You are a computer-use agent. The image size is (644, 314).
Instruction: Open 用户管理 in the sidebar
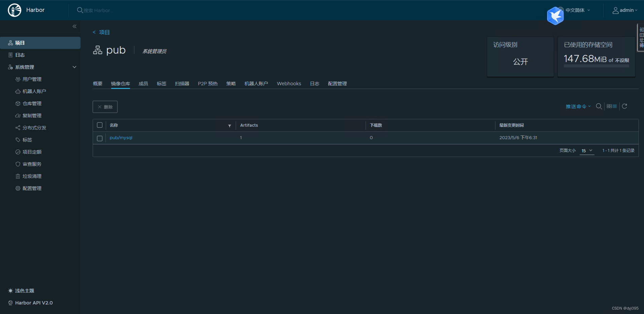[x=32, y=79]
